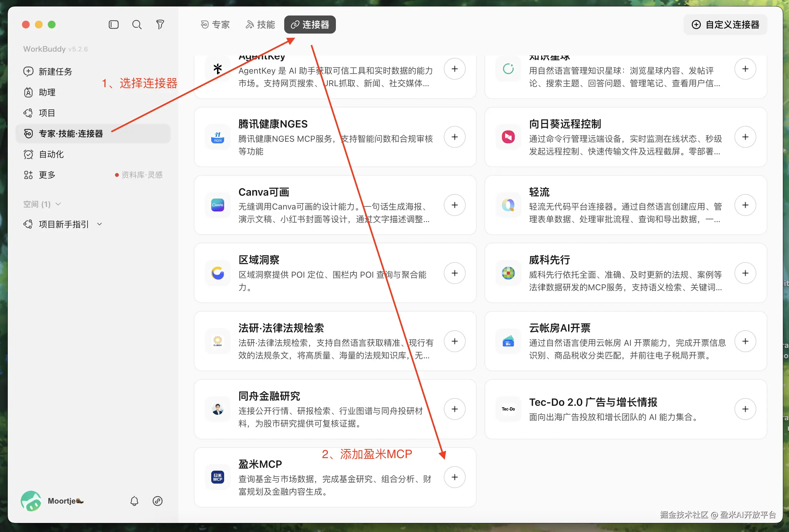Image resolution: width=789 pixels, height=532 pixels.
Task: Toggle the sidebar panel icon
Action: (x=113, y=25)
